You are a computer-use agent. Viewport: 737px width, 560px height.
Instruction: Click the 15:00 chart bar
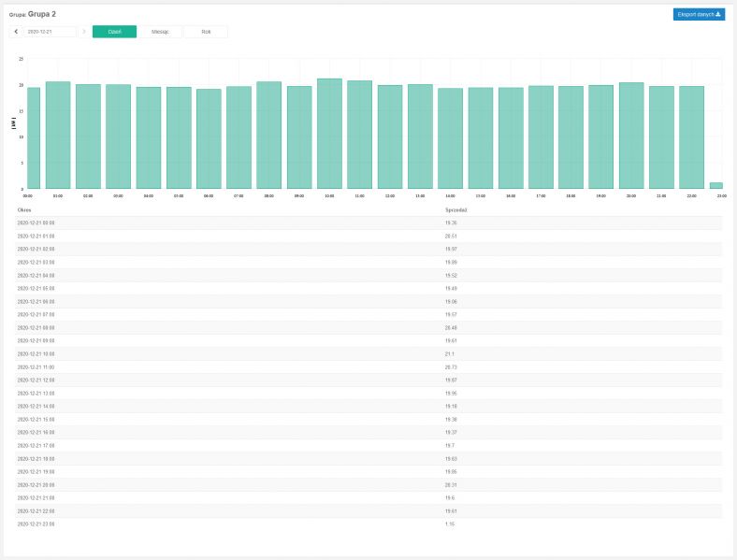(x=480, y=138)
